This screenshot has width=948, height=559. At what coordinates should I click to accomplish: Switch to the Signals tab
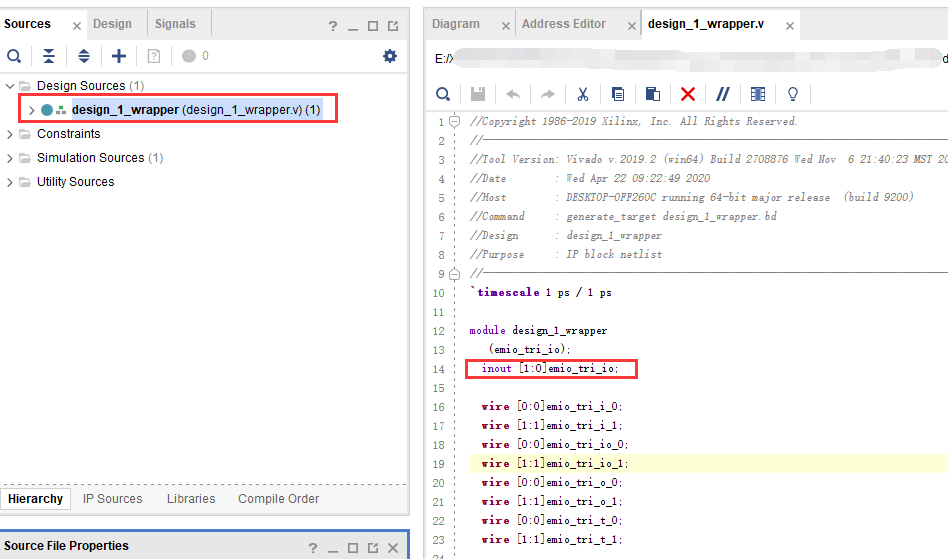175,24
